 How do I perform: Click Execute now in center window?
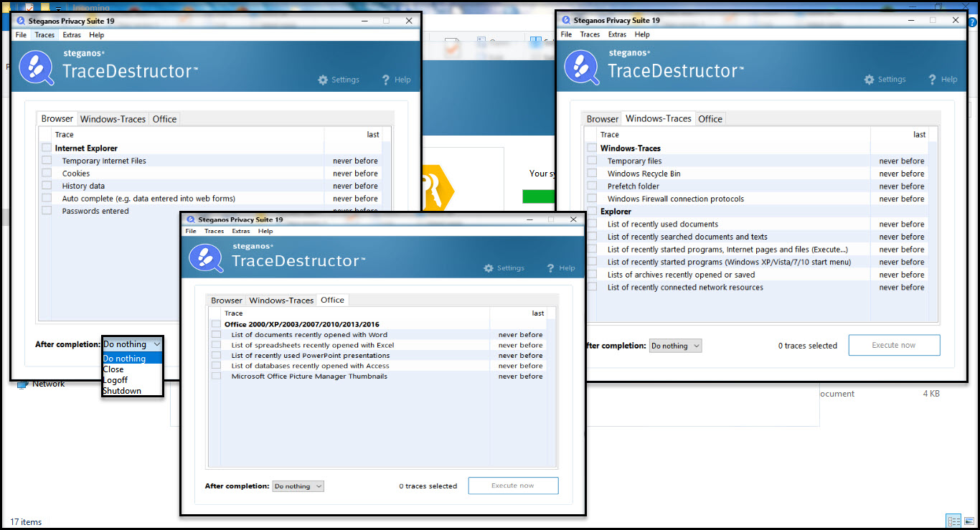click(513, 486)
